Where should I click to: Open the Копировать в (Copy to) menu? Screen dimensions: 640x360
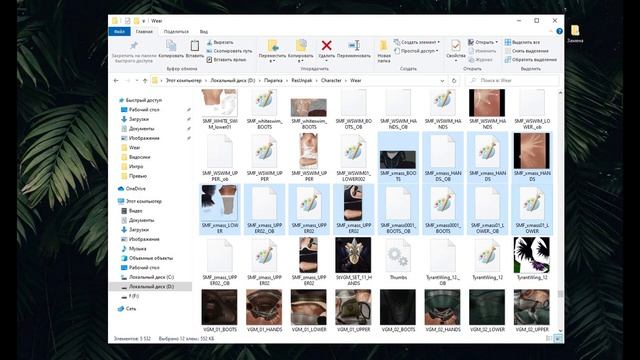tap(301, 51)
